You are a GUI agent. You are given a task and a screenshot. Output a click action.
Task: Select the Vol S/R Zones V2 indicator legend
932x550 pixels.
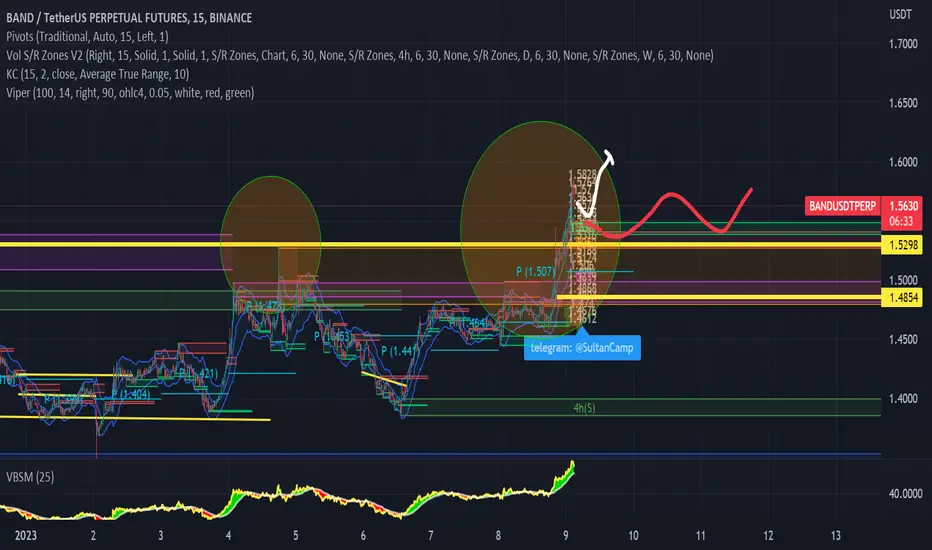point(360,55)
